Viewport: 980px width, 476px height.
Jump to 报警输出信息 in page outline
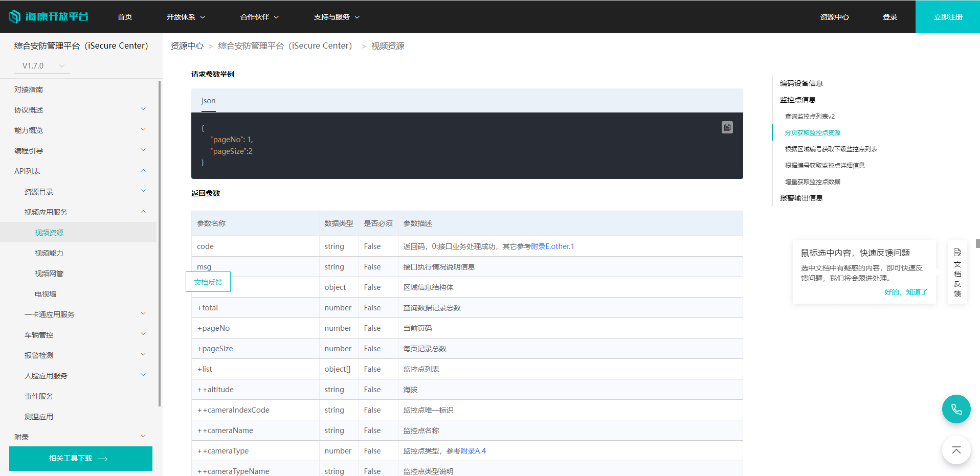click(x=801, y=198)
